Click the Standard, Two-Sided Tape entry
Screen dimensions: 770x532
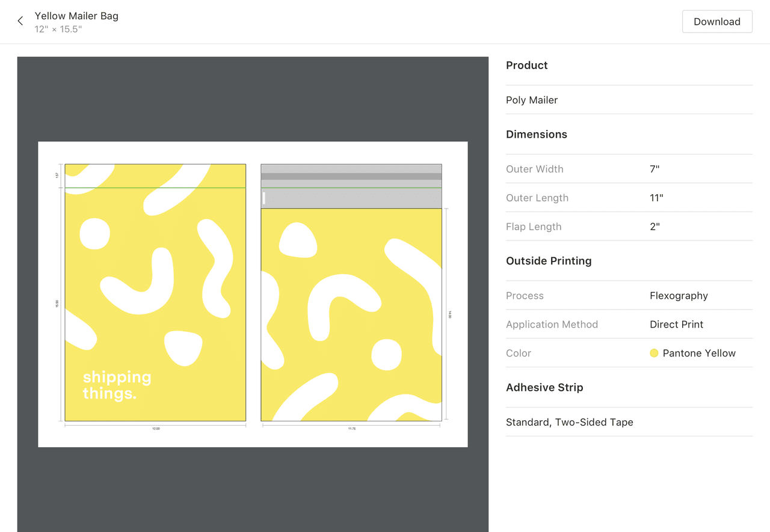(569, 422)
